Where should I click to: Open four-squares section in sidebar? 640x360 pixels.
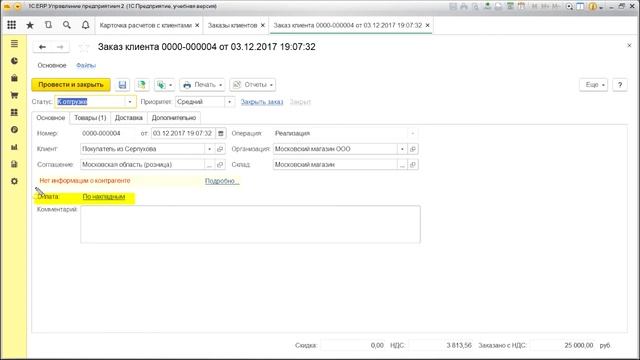coord(14,112)
